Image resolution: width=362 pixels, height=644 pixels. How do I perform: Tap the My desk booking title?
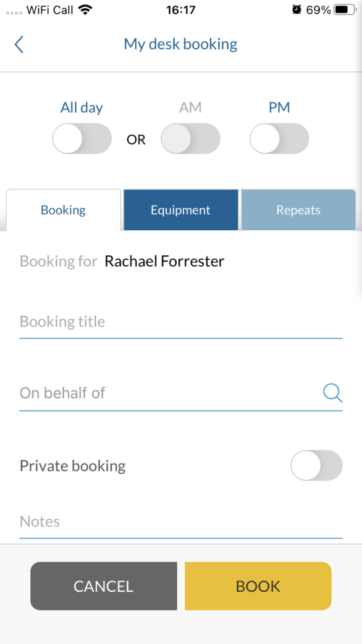180,44
